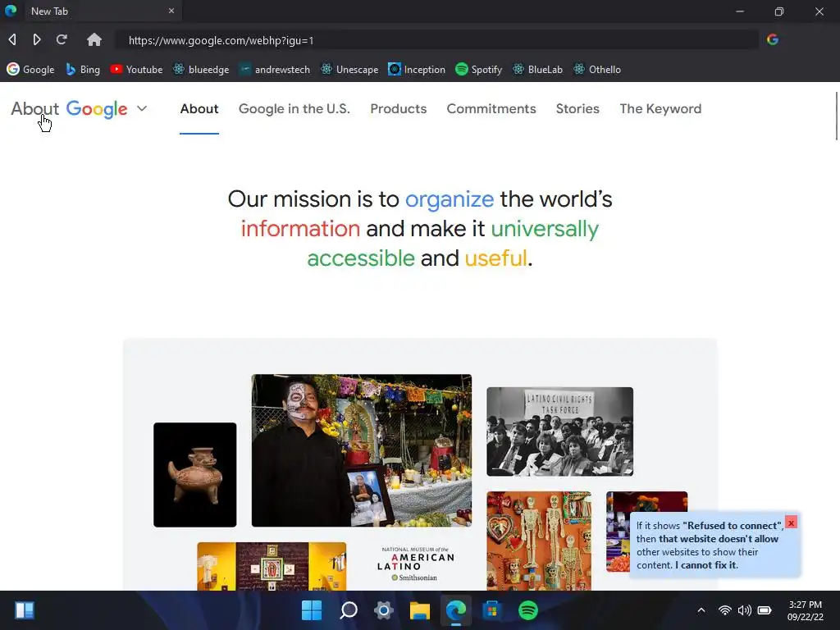Click the battery status icon

pos(765,610)
